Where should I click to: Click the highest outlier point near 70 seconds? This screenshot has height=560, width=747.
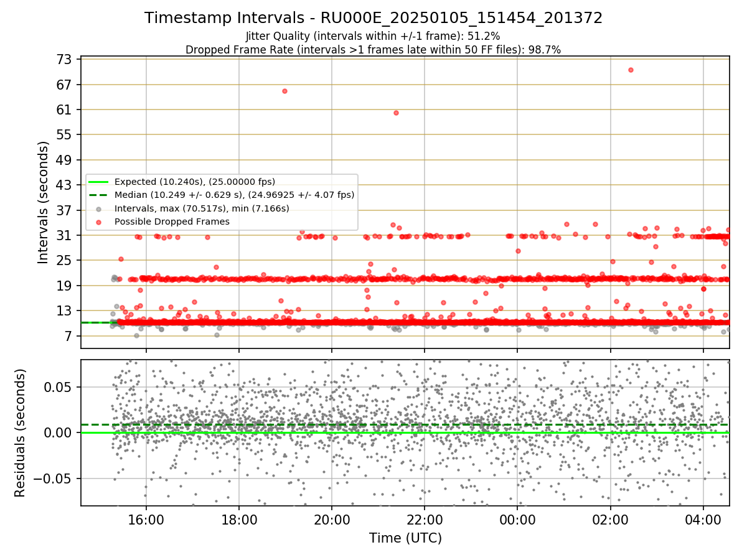[x=631, y=70]
